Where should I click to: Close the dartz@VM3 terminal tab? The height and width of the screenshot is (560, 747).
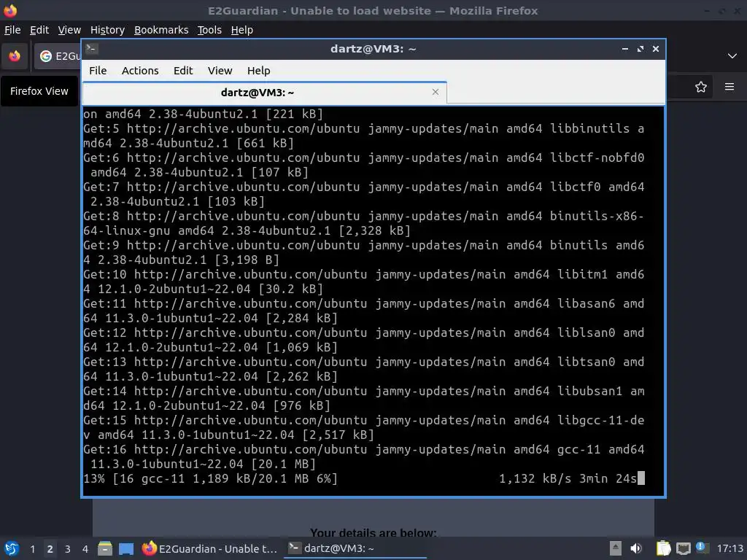(435, 92)
